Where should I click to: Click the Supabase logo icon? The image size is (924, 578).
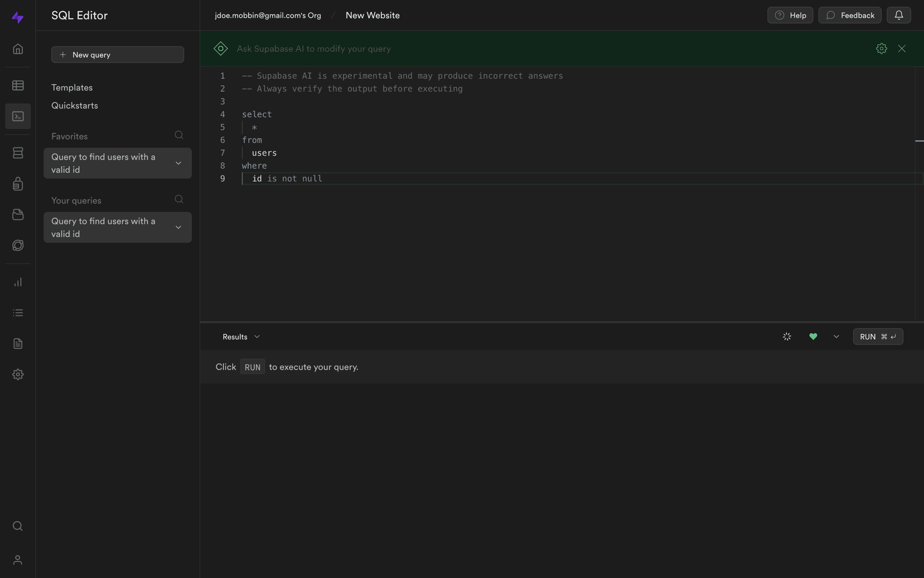(x=18, y=17)
